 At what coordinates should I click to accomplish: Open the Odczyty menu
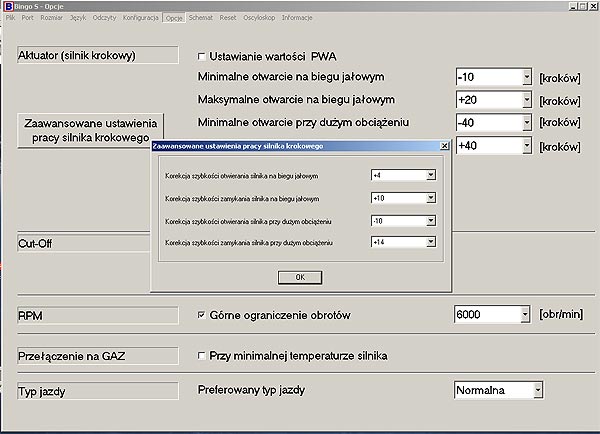point(104,18)
